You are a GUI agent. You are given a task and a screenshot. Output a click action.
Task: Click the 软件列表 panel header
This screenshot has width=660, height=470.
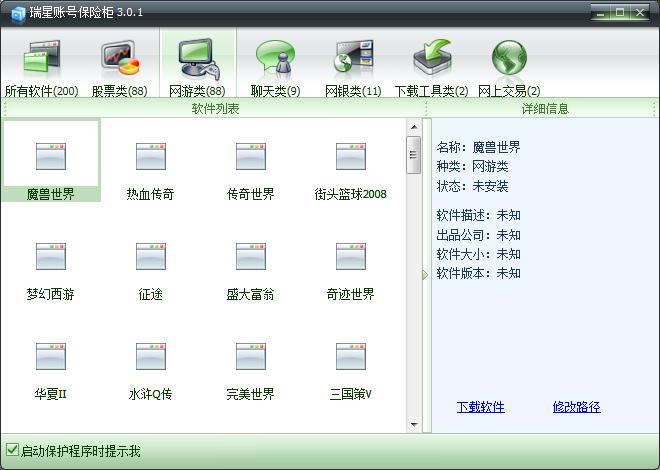pos(215,109)
